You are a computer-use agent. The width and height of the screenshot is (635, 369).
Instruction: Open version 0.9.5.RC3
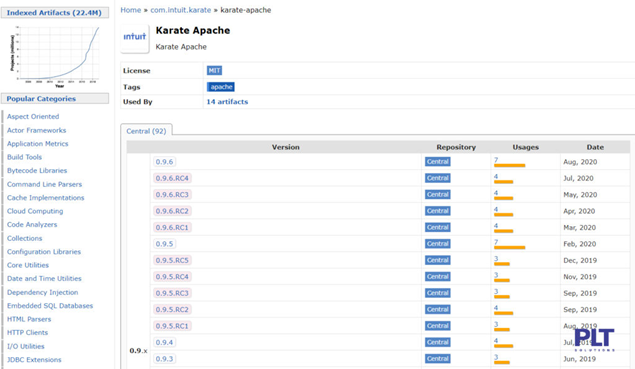pos(172,293)
